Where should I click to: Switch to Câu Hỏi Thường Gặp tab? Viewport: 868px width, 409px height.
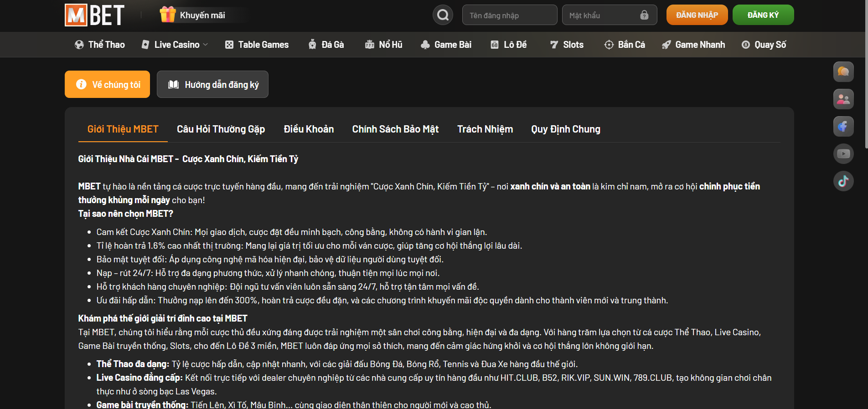point(221,129)
